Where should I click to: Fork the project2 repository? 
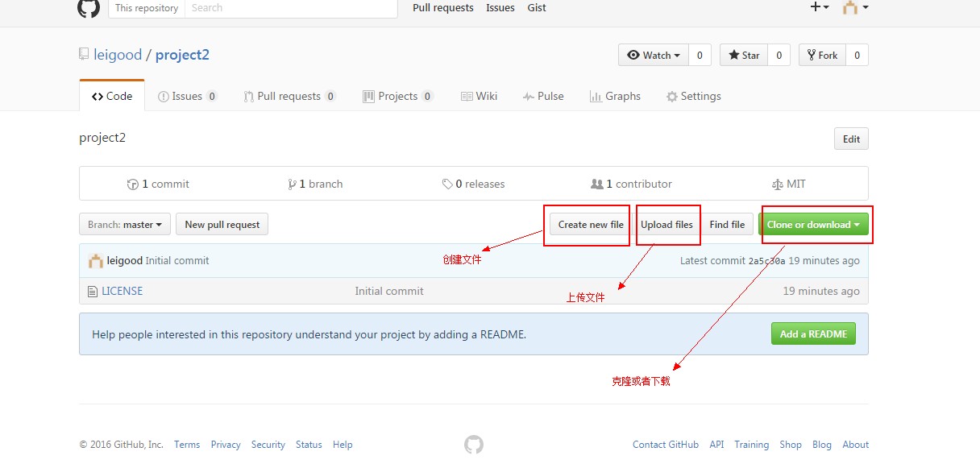[821, 55]
